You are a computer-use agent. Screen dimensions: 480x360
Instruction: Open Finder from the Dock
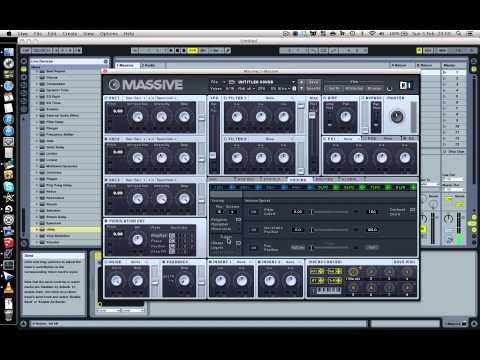[x=9, y=52]
